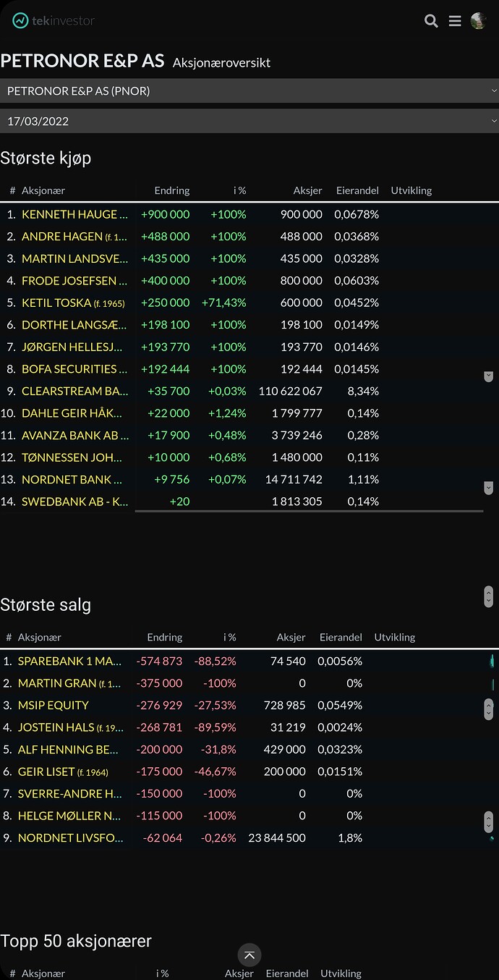
Task: Select the 1,8% ownership for NORDNET LIVSFO
Action: (350, 837)
